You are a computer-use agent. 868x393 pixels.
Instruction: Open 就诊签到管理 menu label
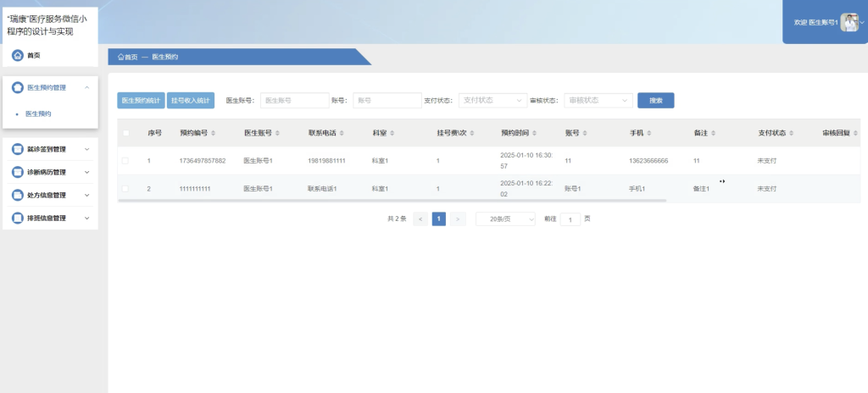coord(47,149)
